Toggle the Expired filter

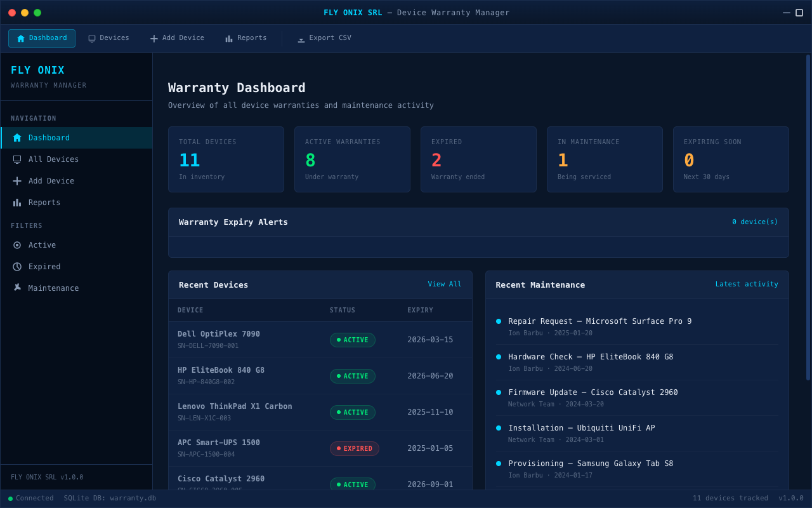(x=44, y=266)
